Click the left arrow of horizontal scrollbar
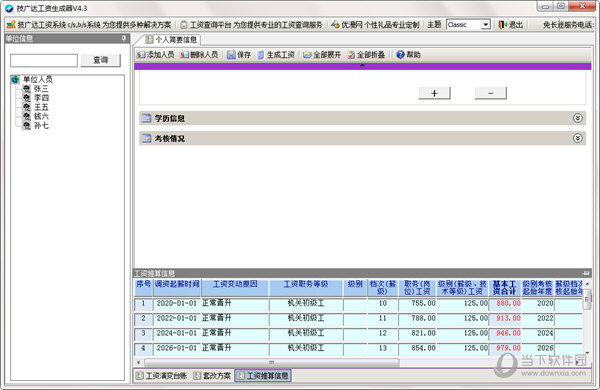Screen dimensions: 600x390 (139, 362)
